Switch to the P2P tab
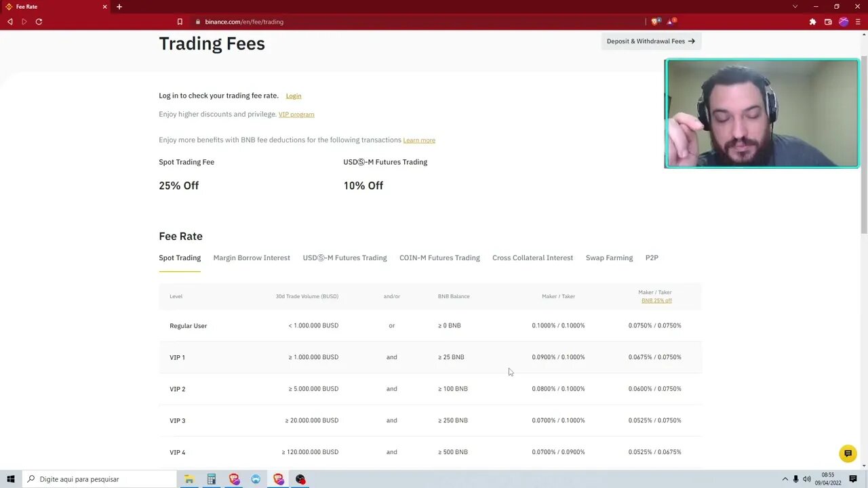Screen dimensions: 868x488 click(x=652, y=258)
